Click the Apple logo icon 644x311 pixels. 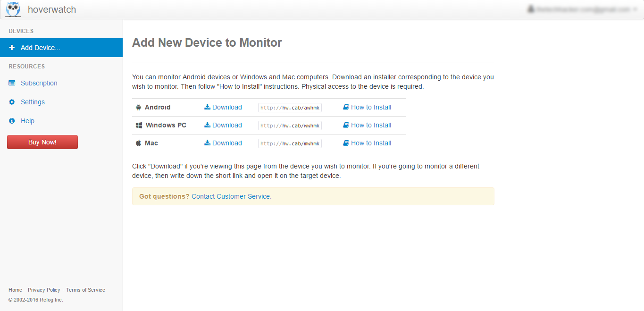pyautogui.click(x=138, y=143)
